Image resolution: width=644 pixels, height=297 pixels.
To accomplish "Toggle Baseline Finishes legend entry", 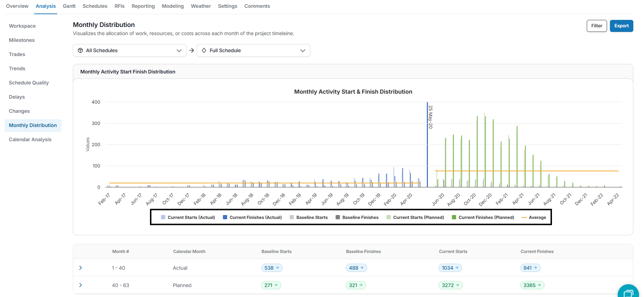I will 357,217.
